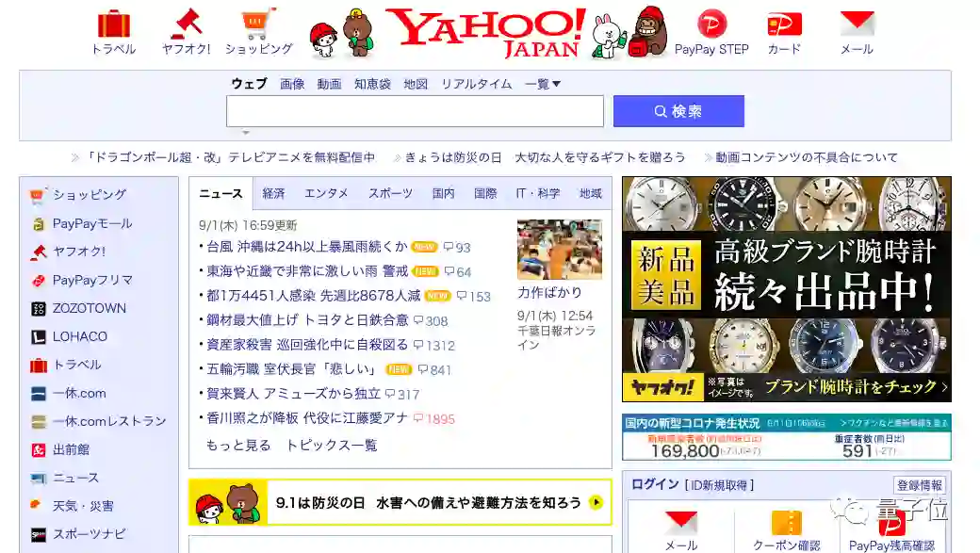This screenshot has height=553, width=980.
Task: Click the arrow on 9.1は防災の日 banner
Action: tap(596, 502)
